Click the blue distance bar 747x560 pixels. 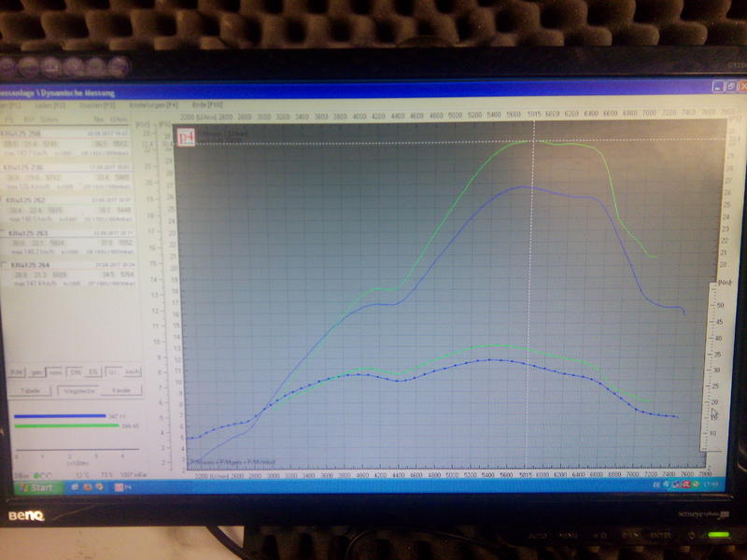tap(60, 415)
